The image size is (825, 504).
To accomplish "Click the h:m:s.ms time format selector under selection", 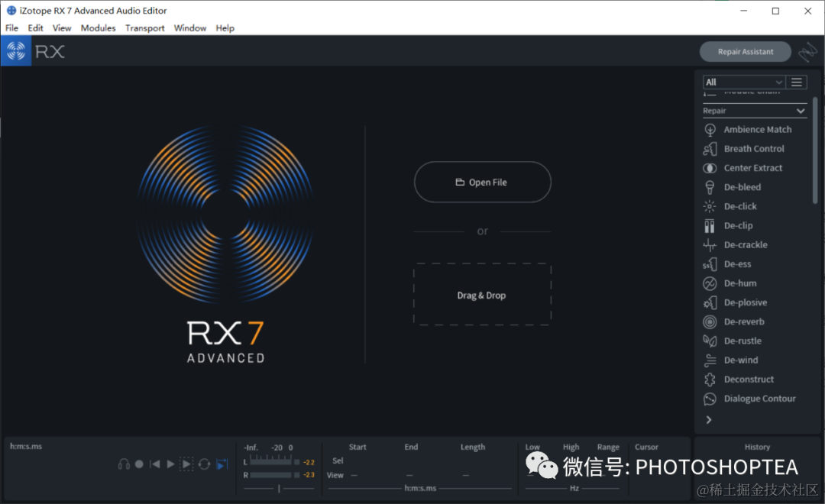I will (420, 488).
